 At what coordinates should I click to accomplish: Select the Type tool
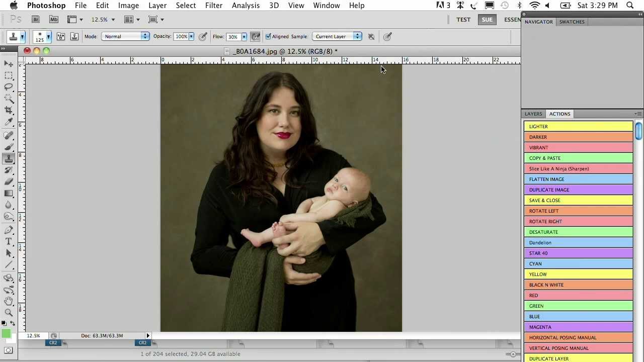[9, 242]
